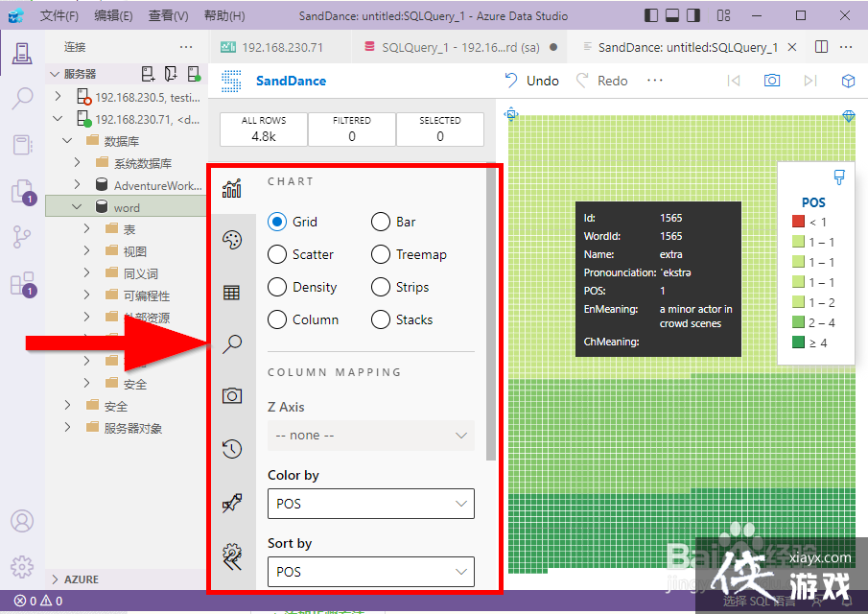Select the Search magnifier in SandDance sidebar
868x614 pixels.
click(231, 343)
